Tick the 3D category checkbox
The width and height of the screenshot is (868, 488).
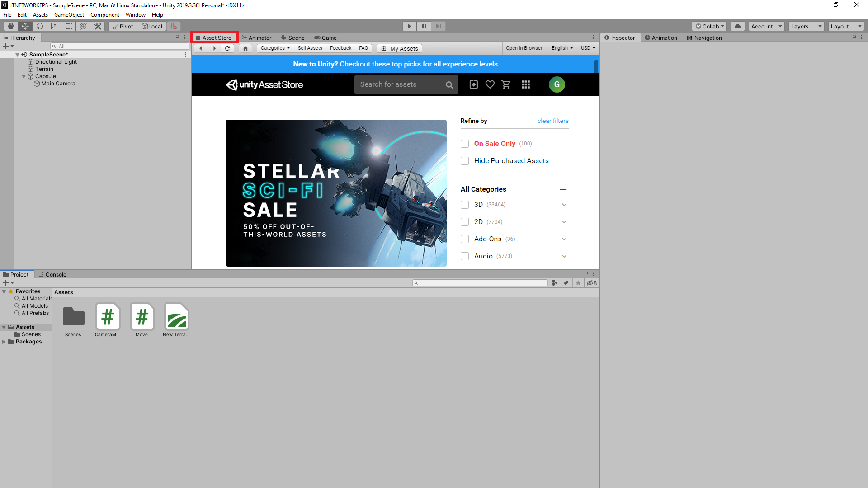(x=465, y=205)
